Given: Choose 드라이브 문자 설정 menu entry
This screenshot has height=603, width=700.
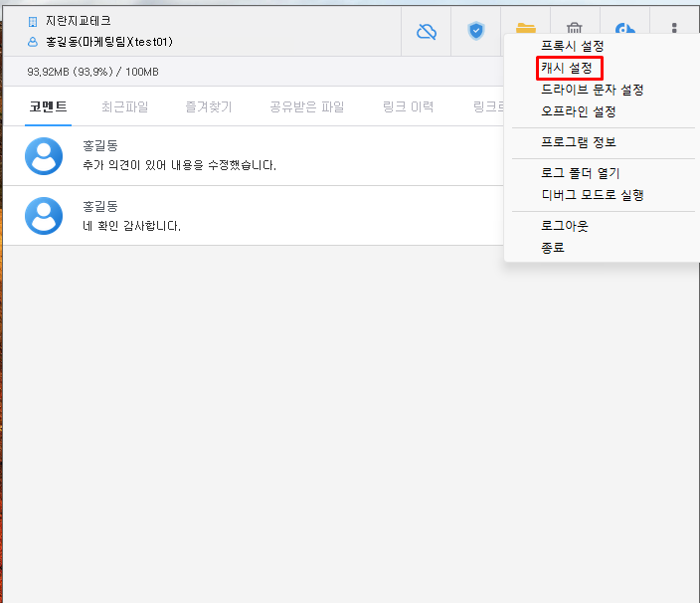Looking at the screenshot, I should click(x=592, y=90).
